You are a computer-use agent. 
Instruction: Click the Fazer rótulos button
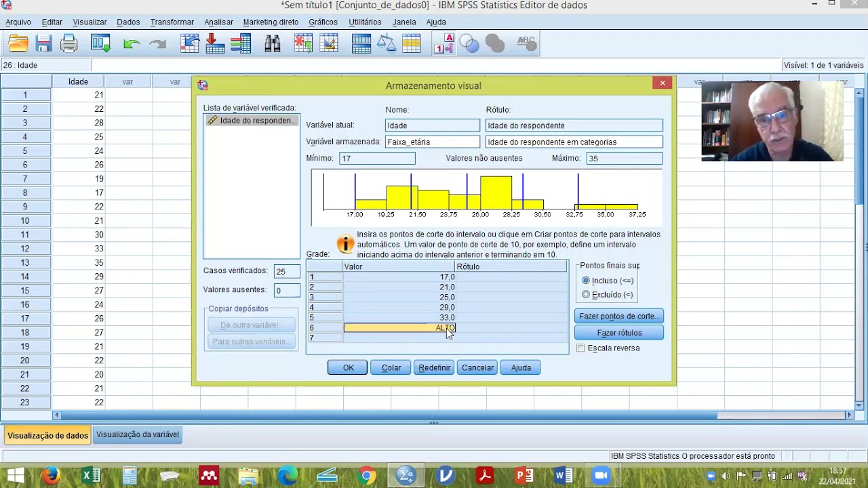(x=619, y=333)
